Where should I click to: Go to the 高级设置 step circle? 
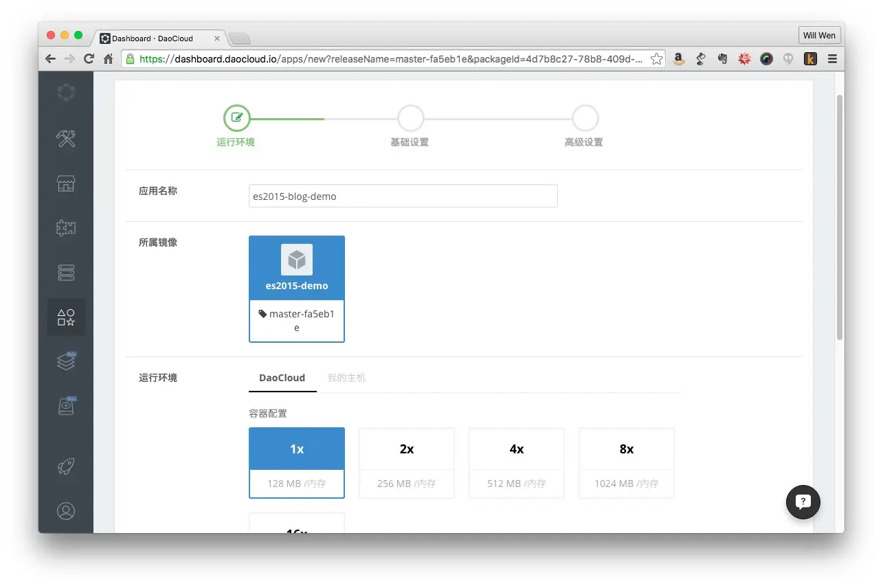tap(585, 117)
